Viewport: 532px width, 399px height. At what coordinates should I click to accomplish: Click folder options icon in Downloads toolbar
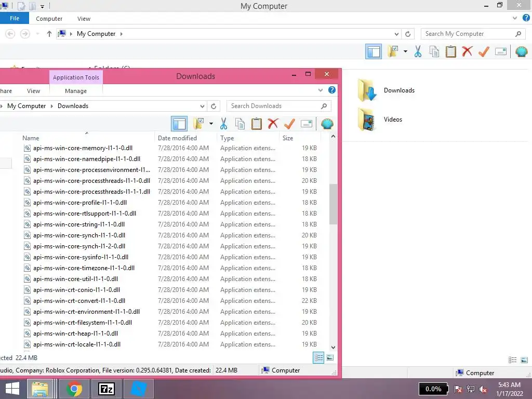198,124
